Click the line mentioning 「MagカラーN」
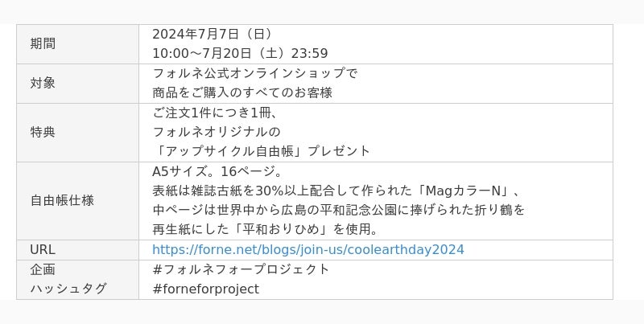This screenshot has height=324, width=644. (338, 191)
